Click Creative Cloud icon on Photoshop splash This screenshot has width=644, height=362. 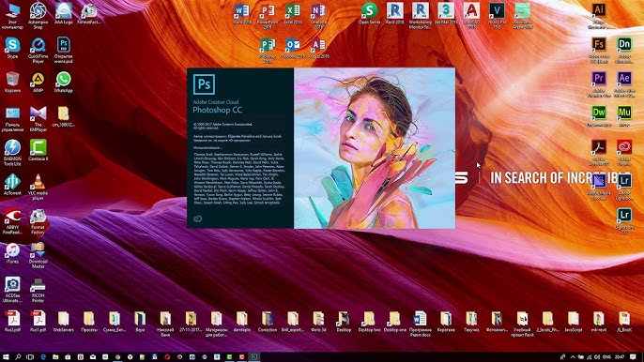(197, 219)
